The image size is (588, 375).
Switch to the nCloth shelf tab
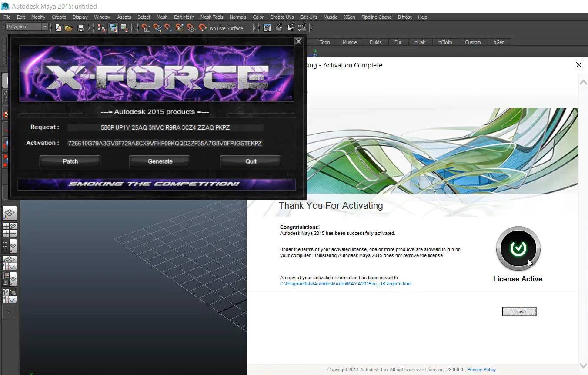click(x=445, y=42)
